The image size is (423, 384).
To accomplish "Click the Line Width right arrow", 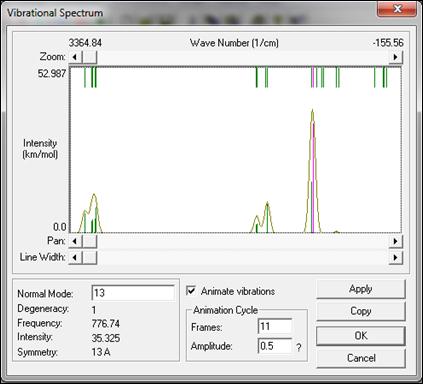I will coord(395,257).
